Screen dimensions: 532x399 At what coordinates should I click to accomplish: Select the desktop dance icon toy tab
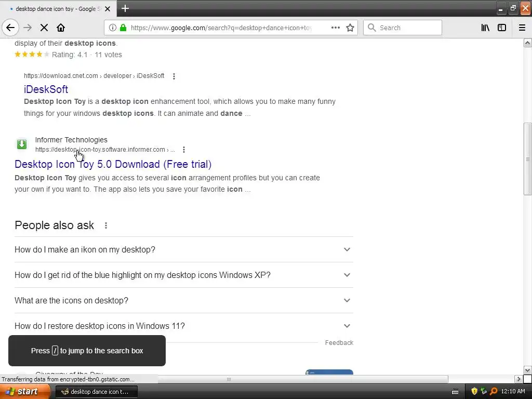[x=58, y=9]
